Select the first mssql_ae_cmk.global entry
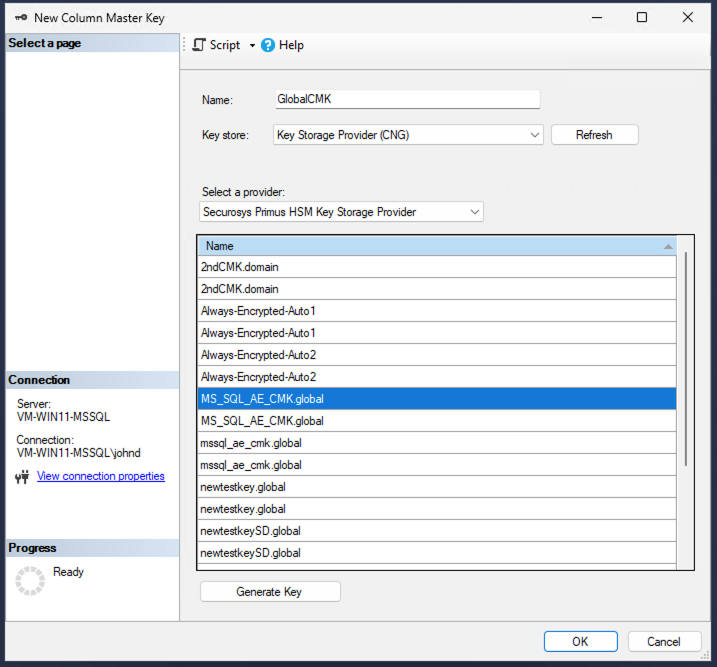Screen dimensions: 717x667 (436, 443)
